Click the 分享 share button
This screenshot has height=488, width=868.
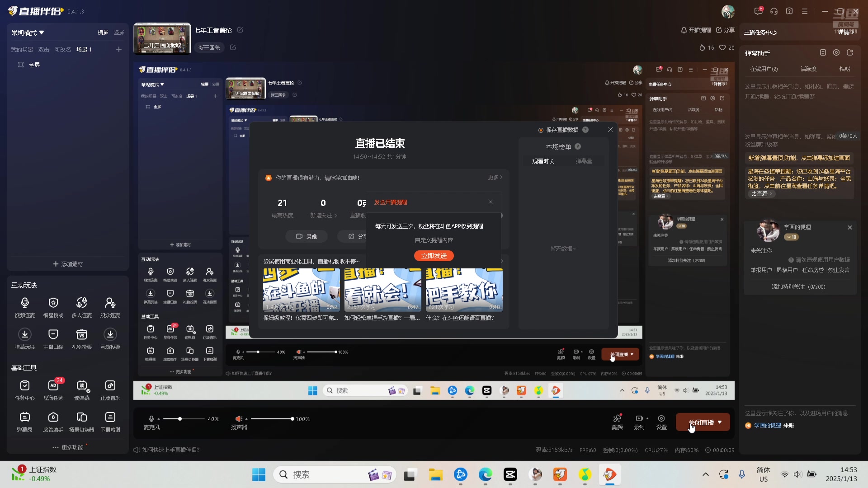725,30
